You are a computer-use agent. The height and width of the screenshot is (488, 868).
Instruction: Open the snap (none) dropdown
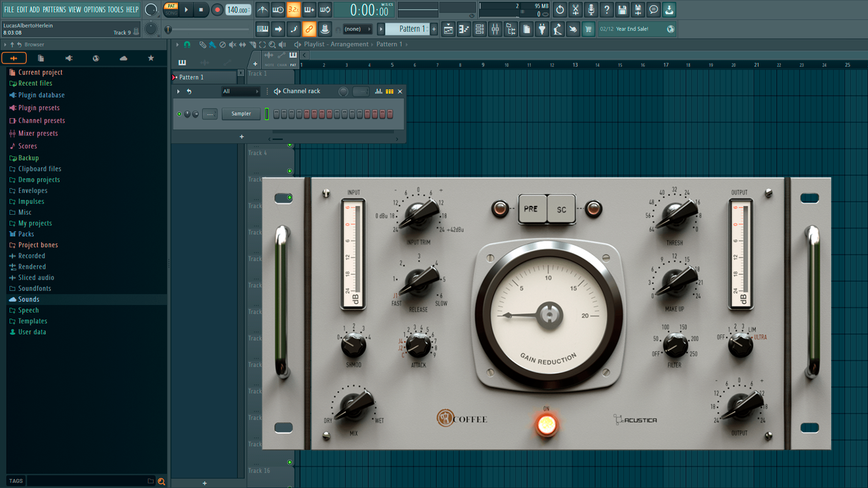[357, 29]
